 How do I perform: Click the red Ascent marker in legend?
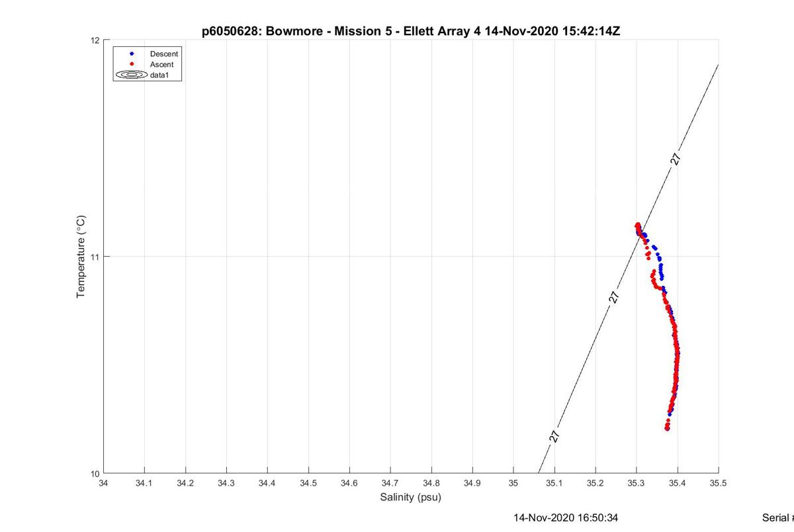(x=132, y=64)
